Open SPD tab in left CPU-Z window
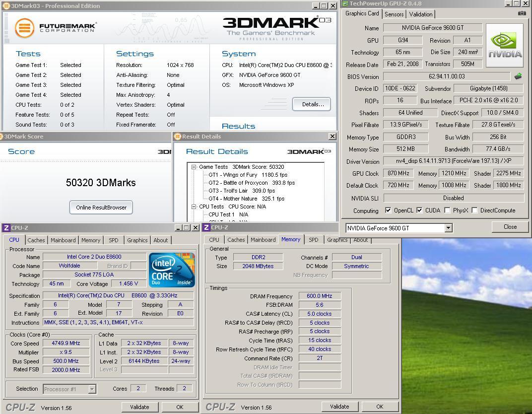This screenshot has width=532, height=414. click(114, 240)
